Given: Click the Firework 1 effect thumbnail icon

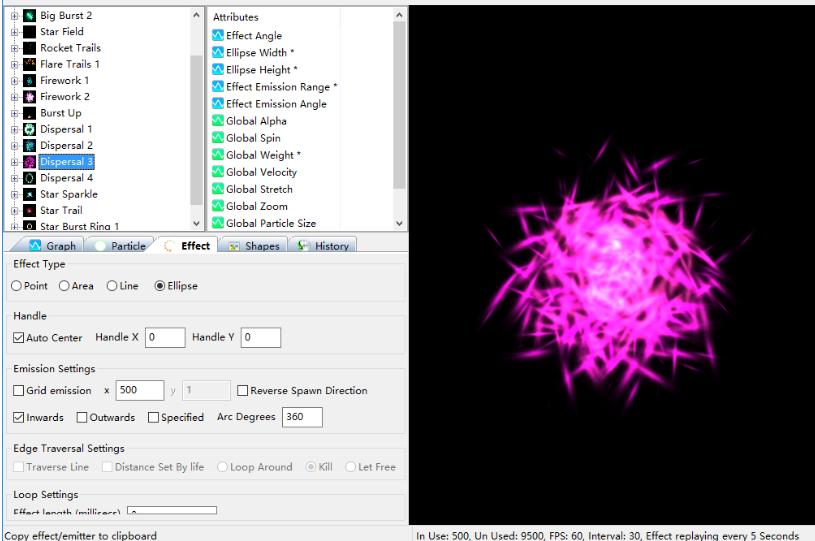Looking at the screenshot, I should click(x=30, y=81).
